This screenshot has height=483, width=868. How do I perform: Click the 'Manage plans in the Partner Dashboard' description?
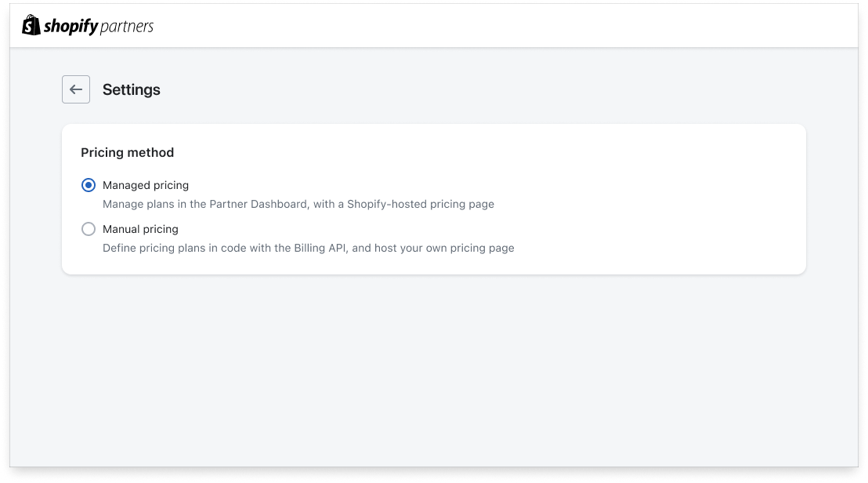[x=298, y=204]
